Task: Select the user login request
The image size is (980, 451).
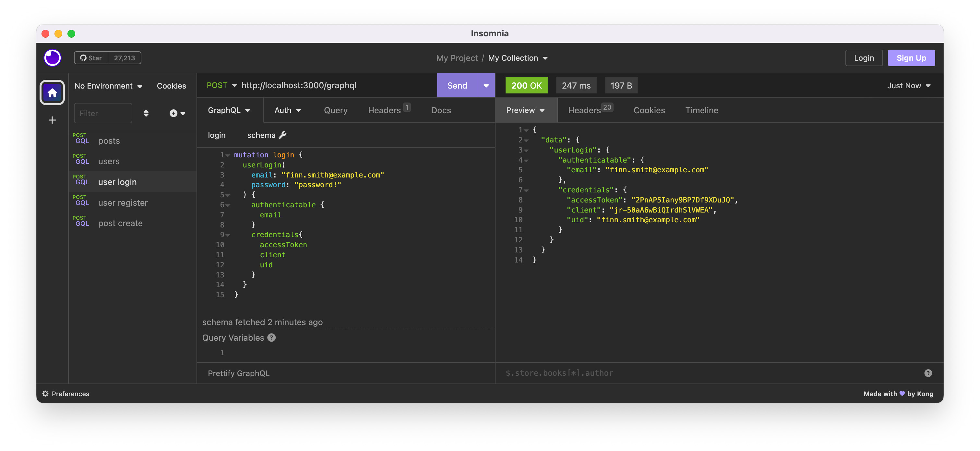Action: coord(133,182)
